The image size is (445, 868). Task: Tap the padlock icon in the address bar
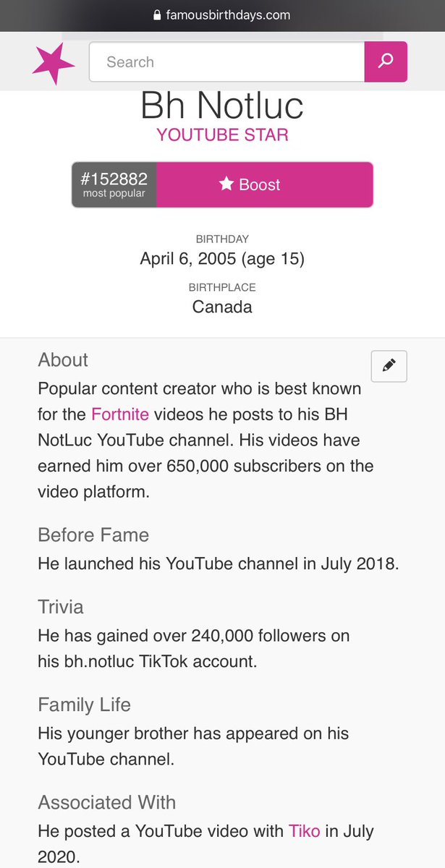click(x=157, y=14)
